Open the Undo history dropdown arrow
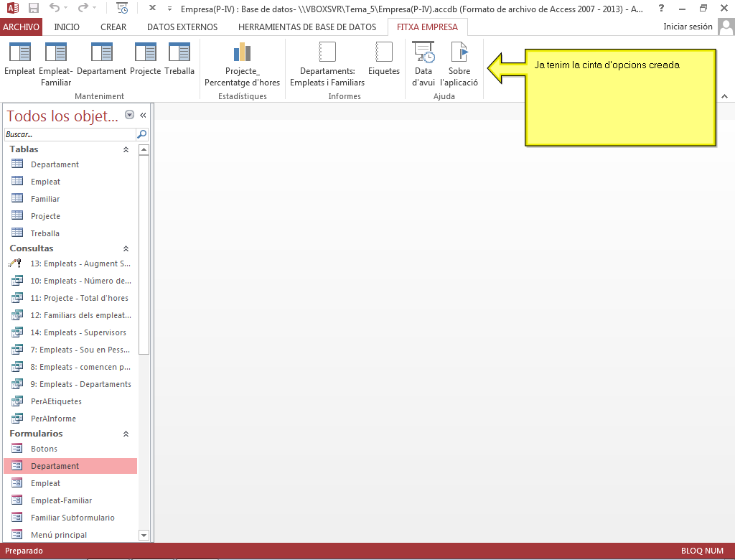Viewport: 735px width, 560px height. (65, 8)
